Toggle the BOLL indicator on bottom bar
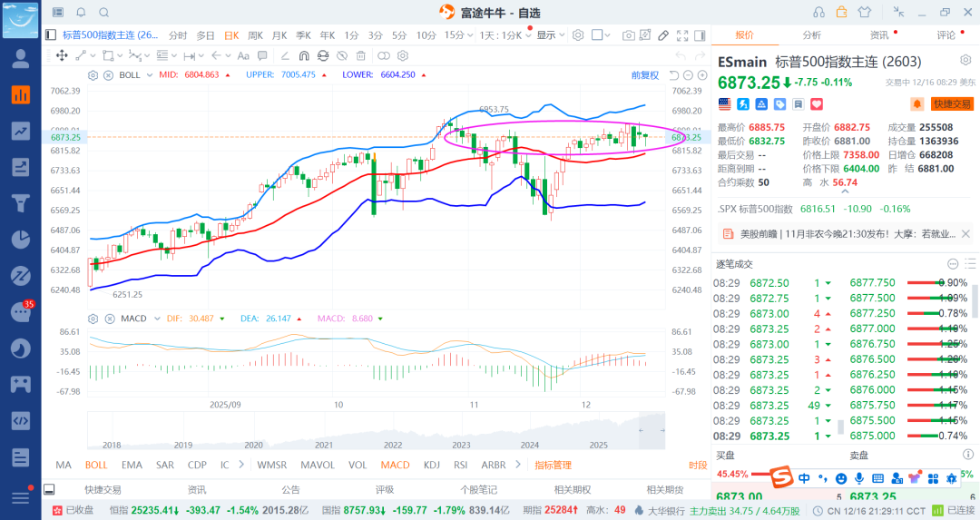This screenshot has height=520, width=980. (x=96, y=465)
